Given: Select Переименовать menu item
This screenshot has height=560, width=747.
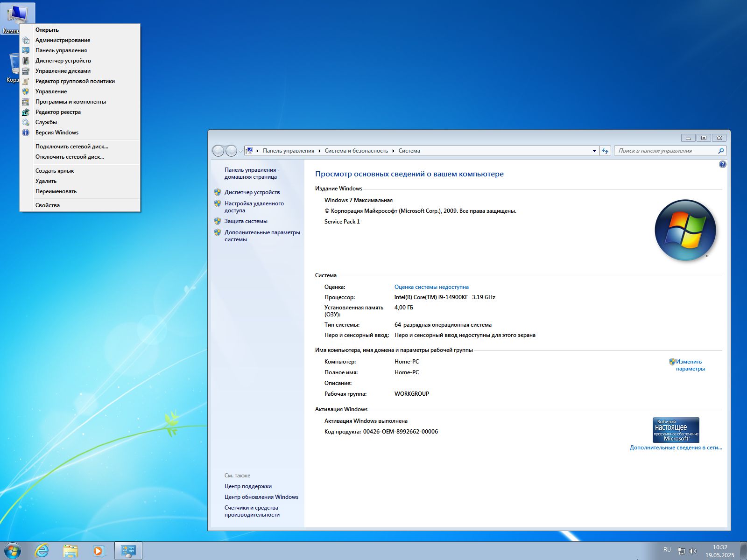Looking at the screenshot, I should pos(80,191).
